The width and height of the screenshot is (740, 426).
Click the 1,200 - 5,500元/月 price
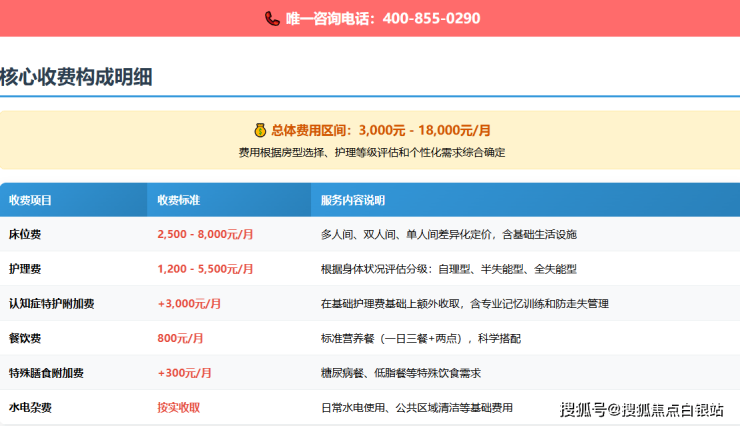click(x=205, y=269)
